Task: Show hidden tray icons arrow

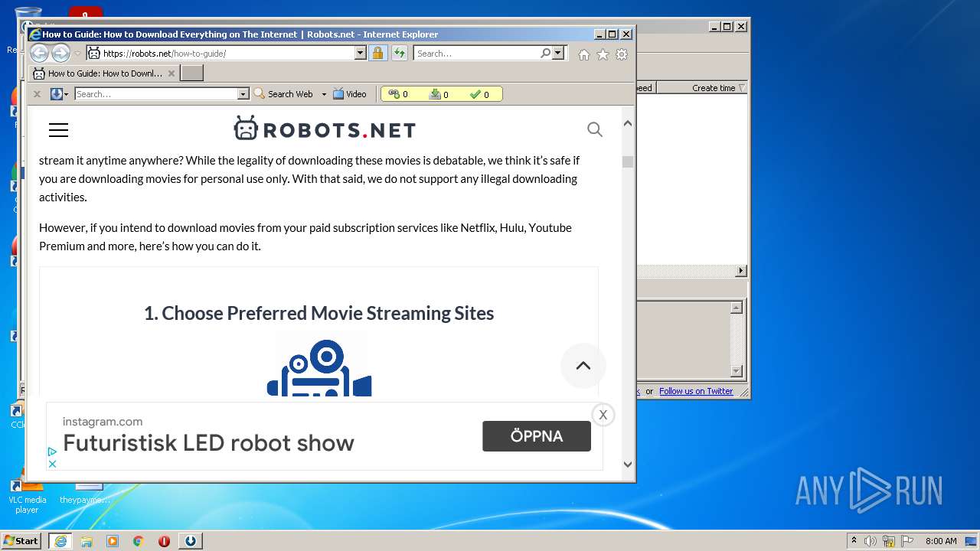Action: point(854,540)
